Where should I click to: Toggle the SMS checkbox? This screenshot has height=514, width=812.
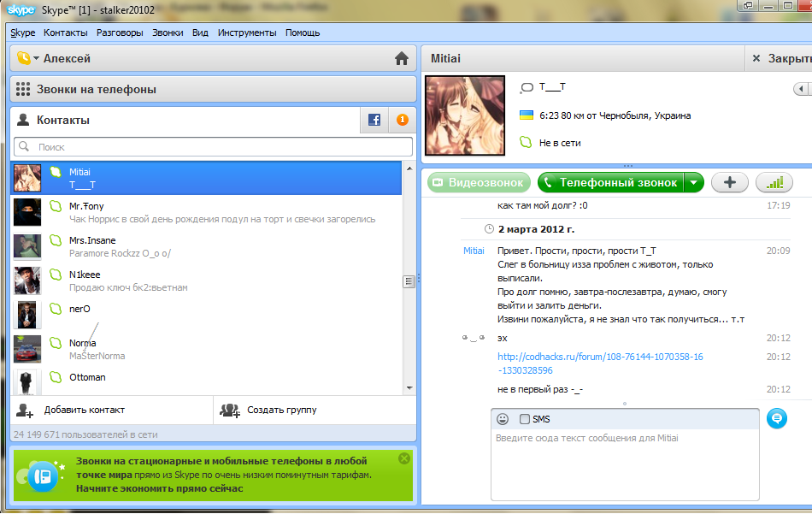[x=525, y=419]
